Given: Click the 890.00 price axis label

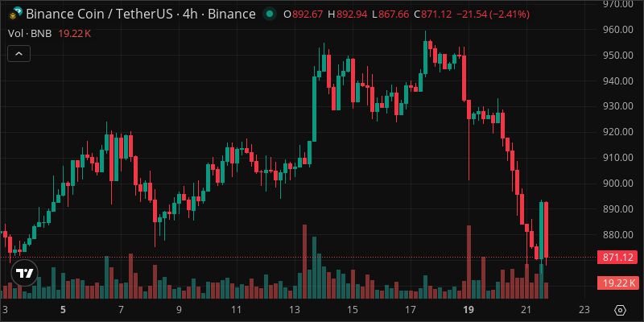Looking at the screenshot, I should [x=617, y=209].
